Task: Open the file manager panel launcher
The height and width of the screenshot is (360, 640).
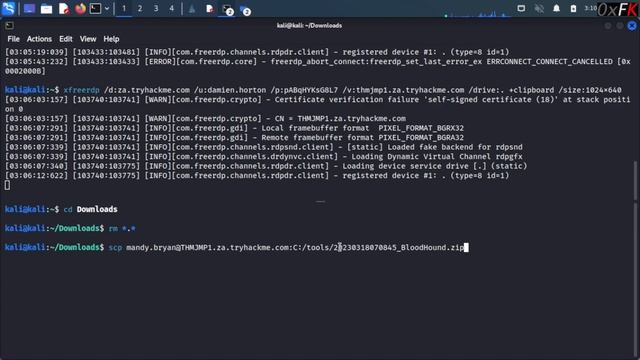Action: [x=47, y=9]
